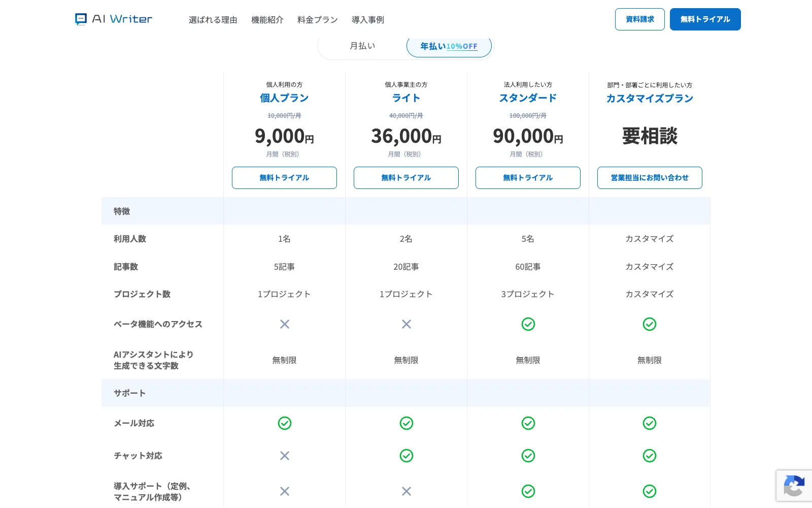Screen dimensions: 812x508
Task: Click the スタンダード plan title
Action: tap(528, 98)
